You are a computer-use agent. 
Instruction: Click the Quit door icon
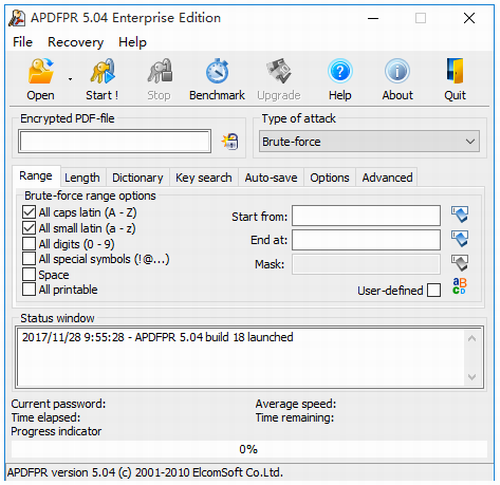[x=455, y=71]
